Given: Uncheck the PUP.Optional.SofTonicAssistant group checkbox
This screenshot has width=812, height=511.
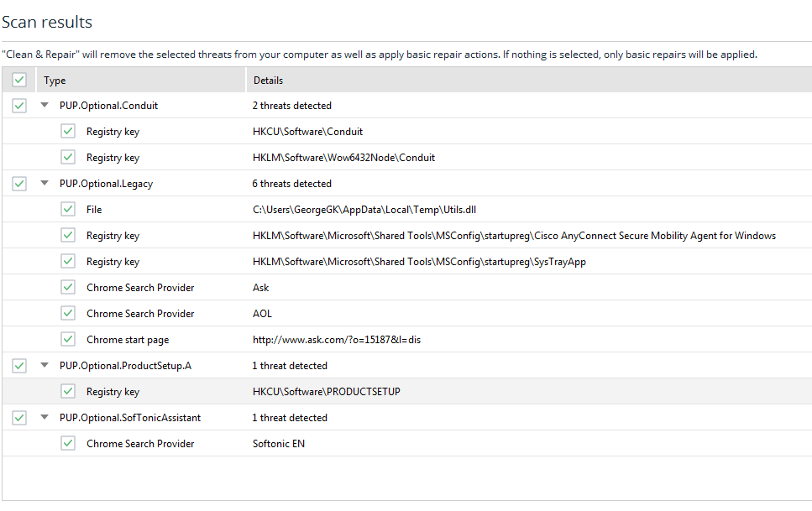Looking at the screenshot, I should 19,418.
